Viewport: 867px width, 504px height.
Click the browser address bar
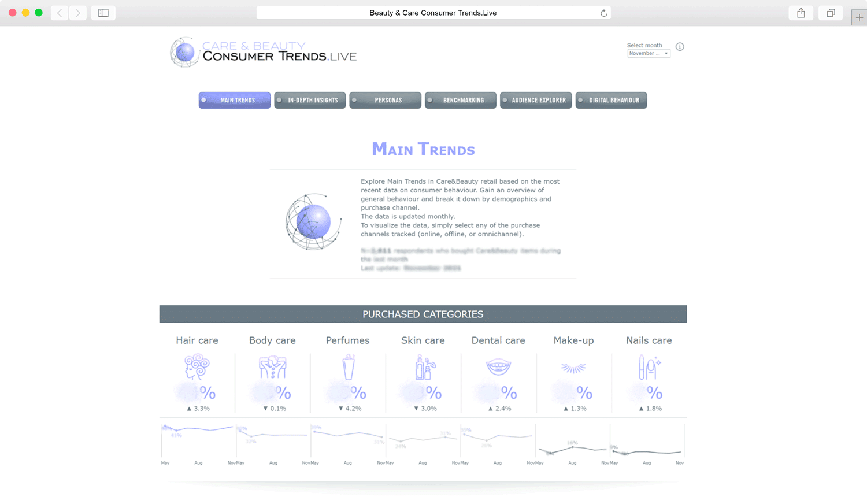click(433, 13)
